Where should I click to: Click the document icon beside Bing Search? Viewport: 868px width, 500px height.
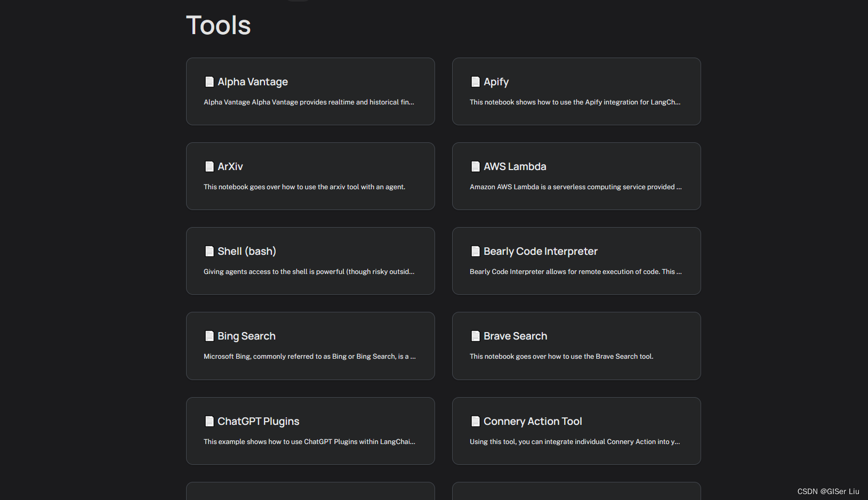click(x=210, y=336)
